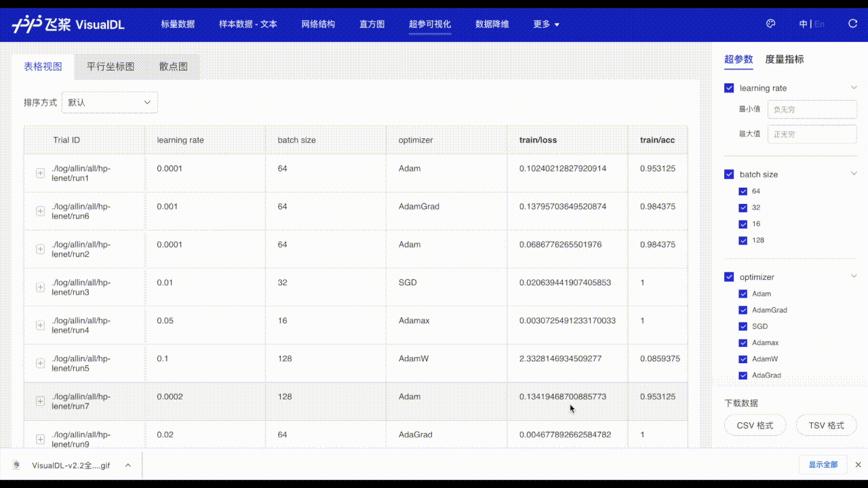Uncheck the learning rate checkbox
This screenshot has width=868, height=488.
coord(729,88)
